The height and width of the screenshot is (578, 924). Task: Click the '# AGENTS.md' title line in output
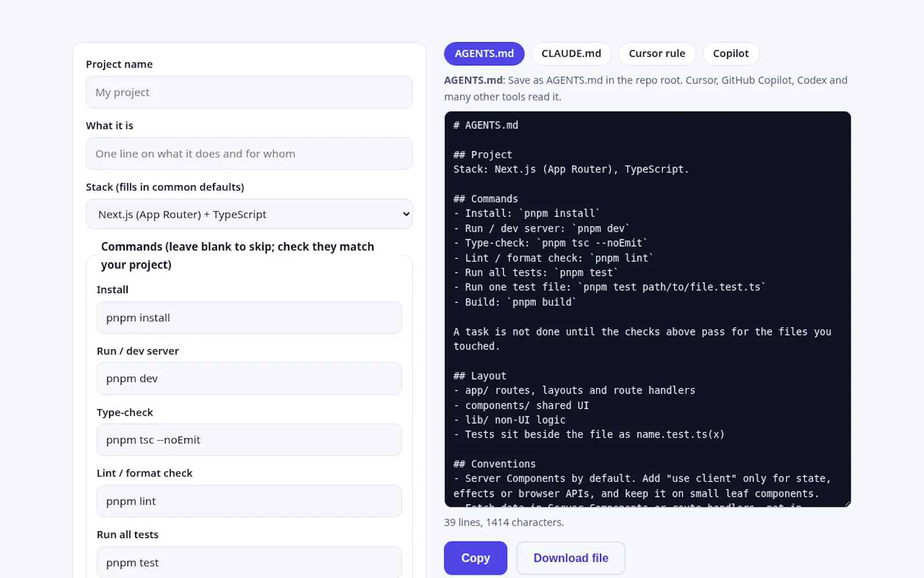(x=486, y=125)
